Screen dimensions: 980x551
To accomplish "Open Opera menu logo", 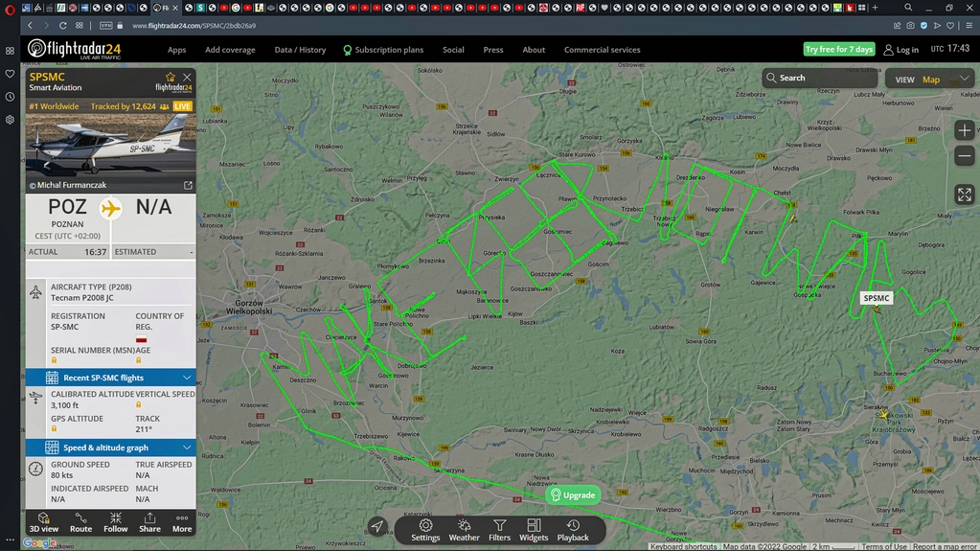I will click(x=10, y=9).
